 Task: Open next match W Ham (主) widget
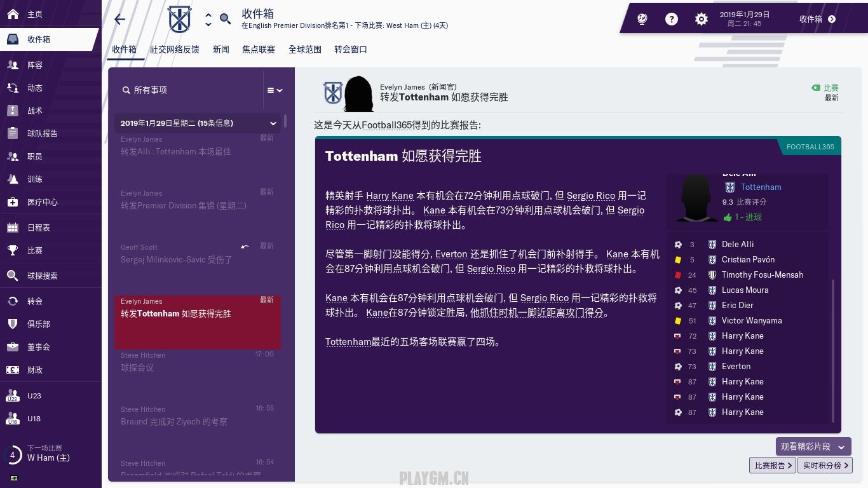click(50, 454)
